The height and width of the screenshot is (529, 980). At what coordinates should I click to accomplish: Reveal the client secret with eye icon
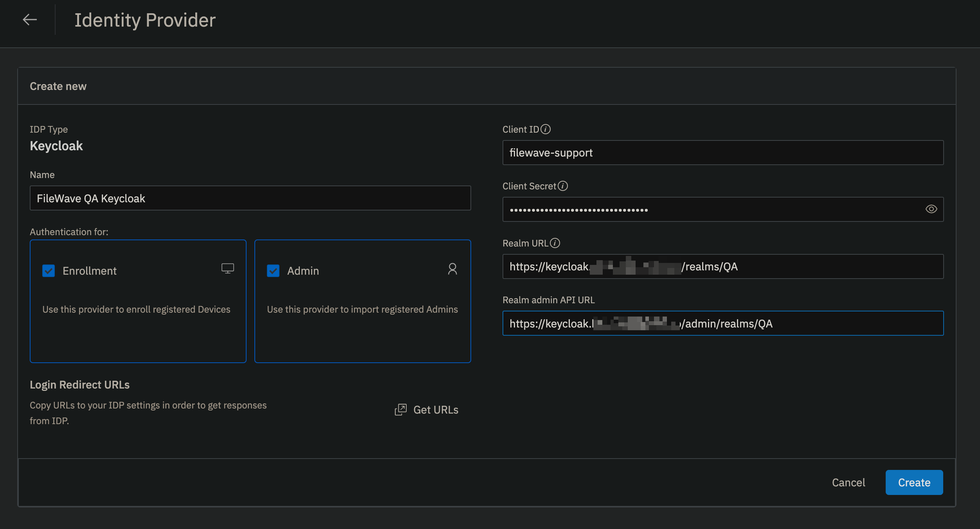click(931, 209)
